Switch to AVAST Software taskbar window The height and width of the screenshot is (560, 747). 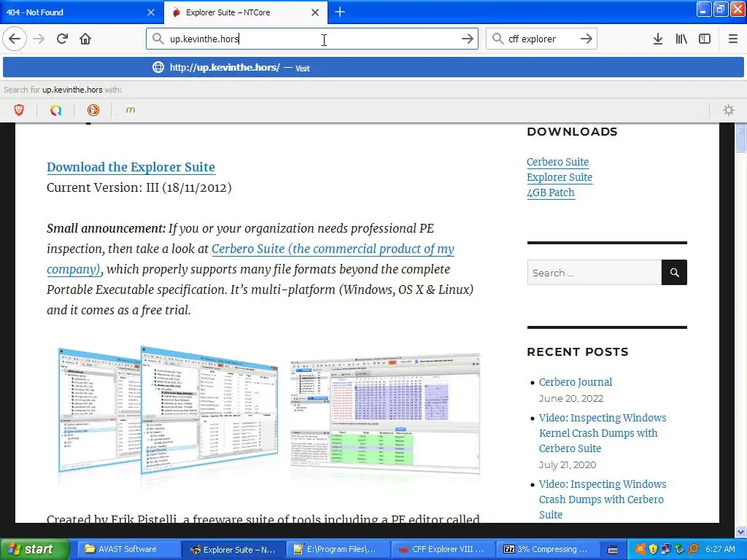point(128,549)
